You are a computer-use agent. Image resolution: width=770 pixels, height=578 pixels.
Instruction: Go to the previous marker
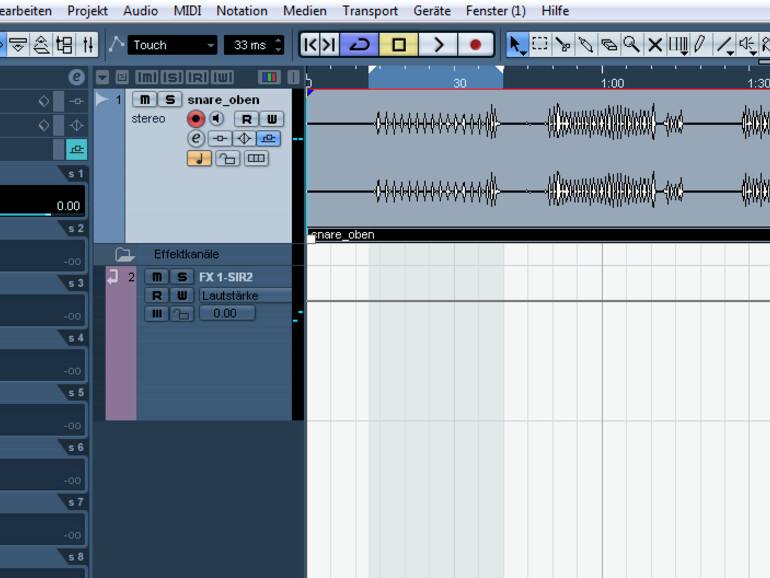pos(310,45)
